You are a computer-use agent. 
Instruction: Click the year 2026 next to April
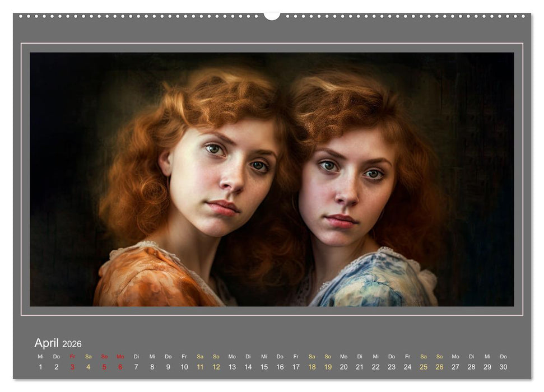[72, 344]
